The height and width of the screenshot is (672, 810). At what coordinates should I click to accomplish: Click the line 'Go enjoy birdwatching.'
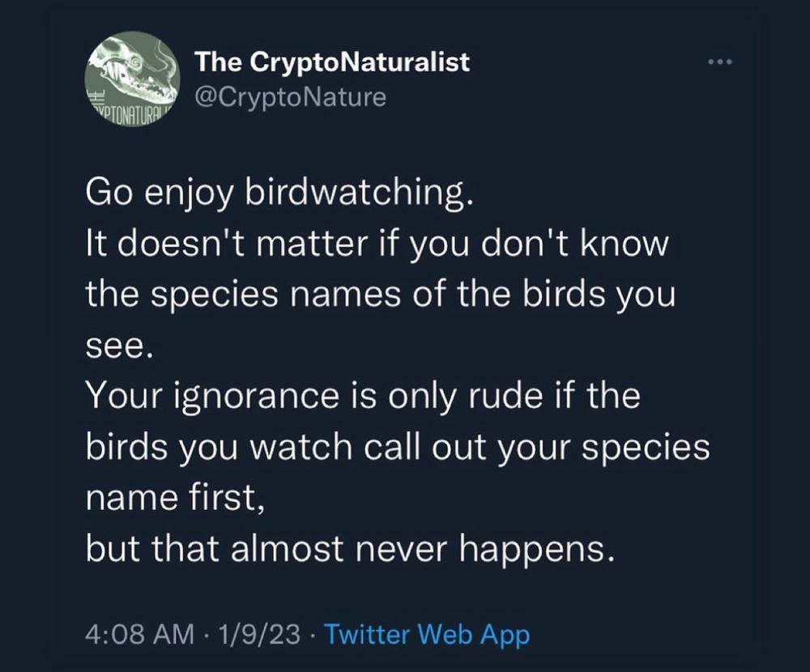click(x=278, y=195)
